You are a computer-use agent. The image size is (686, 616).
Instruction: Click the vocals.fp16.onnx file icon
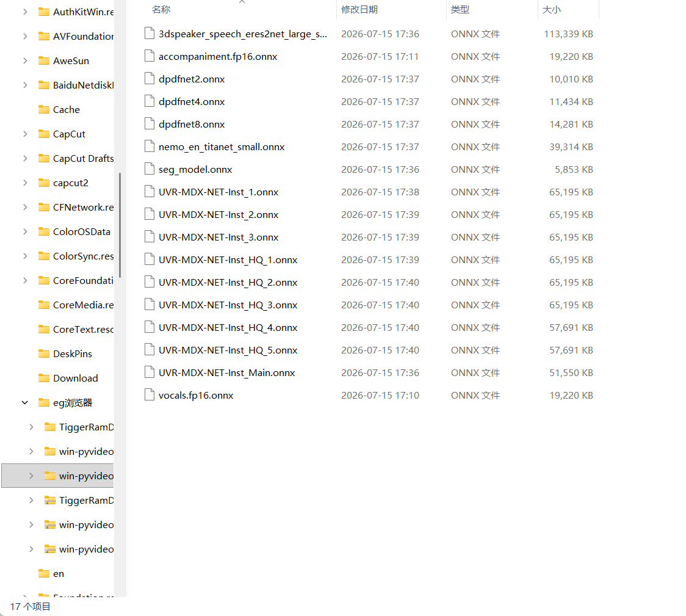[150, 395]
